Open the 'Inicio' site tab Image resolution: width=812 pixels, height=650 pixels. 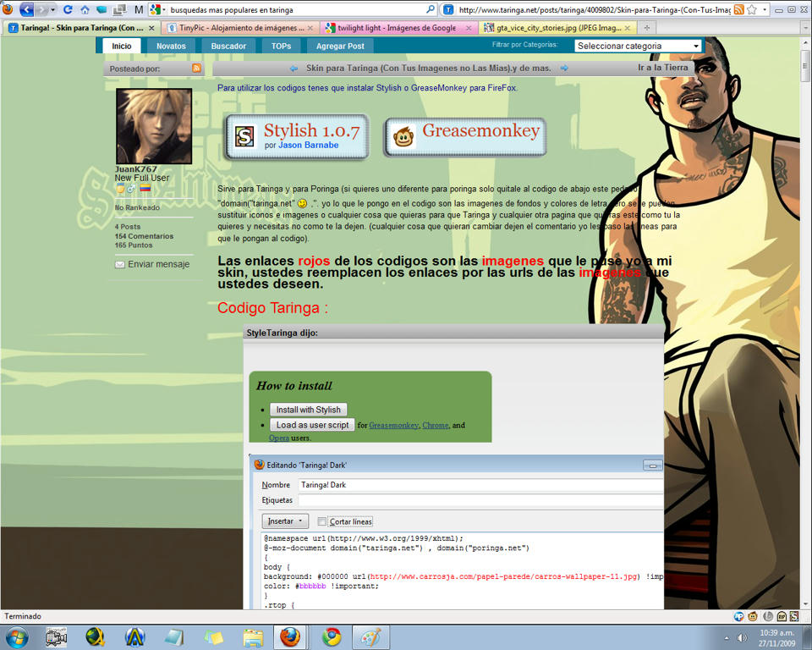coord(122,47)
